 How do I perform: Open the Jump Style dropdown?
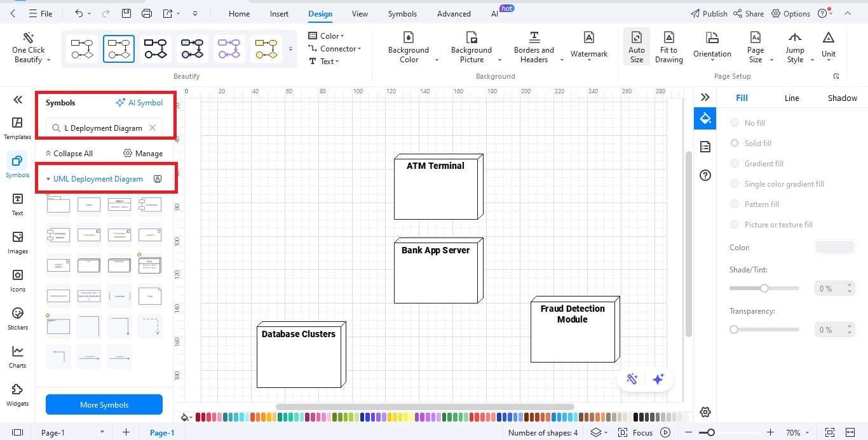pos(795,47)
